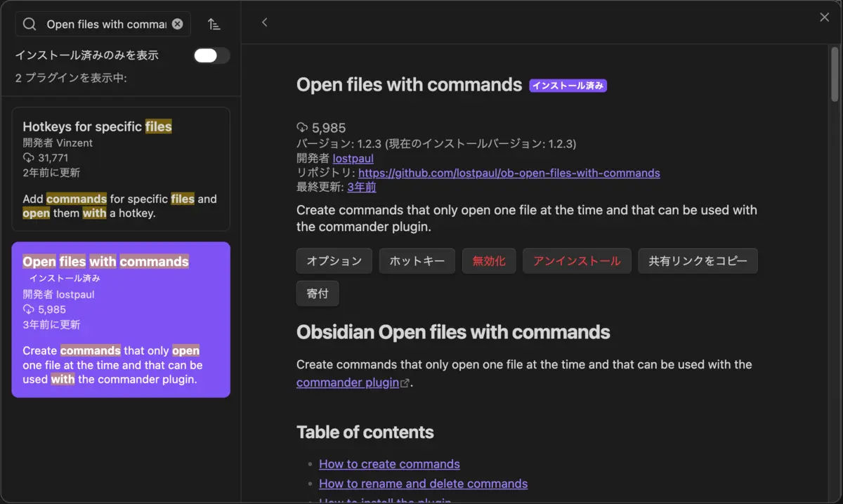The height and width of the screenshot is (504, 843).
Task: Close the plugin browser dialog
Action: click(x=824, y=17)
